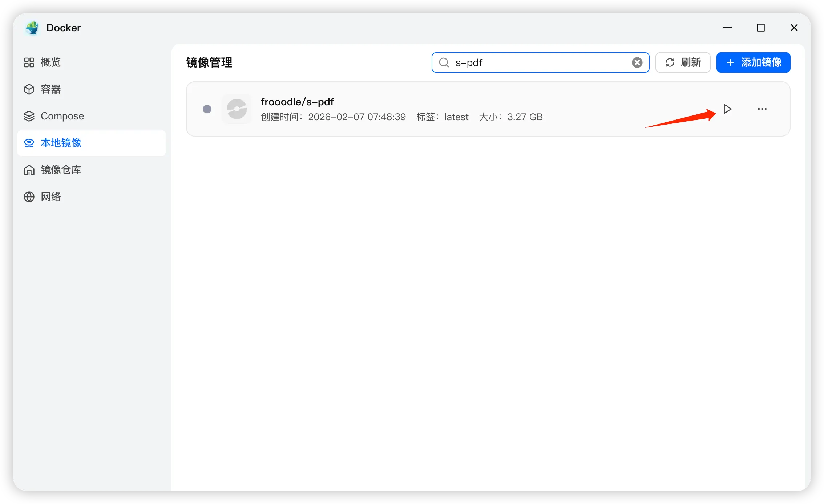Click the 镜像仓库 house icon
824x504 pixels.
(x=29, y=170)
